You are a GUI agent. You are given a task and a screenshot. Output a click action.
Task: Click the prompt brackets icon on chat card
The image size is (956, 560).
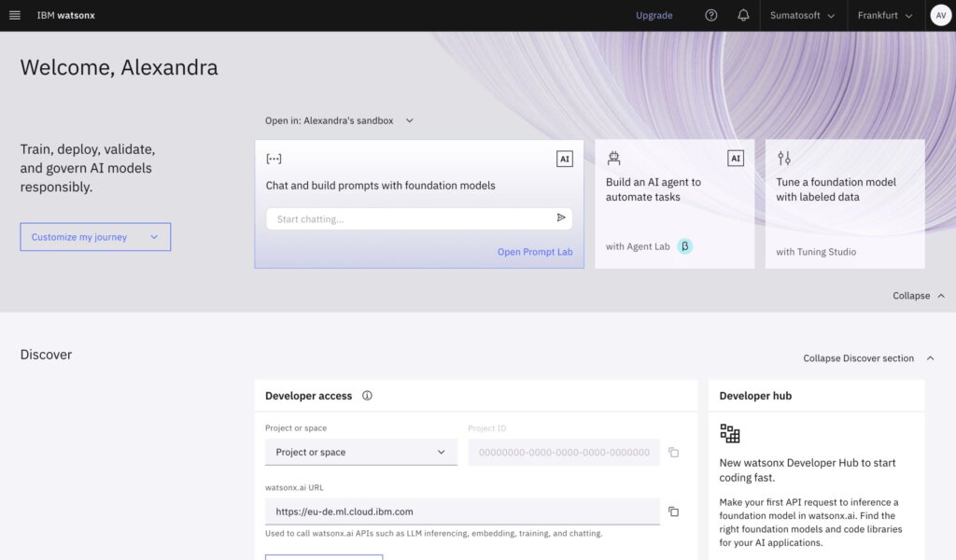274,159
